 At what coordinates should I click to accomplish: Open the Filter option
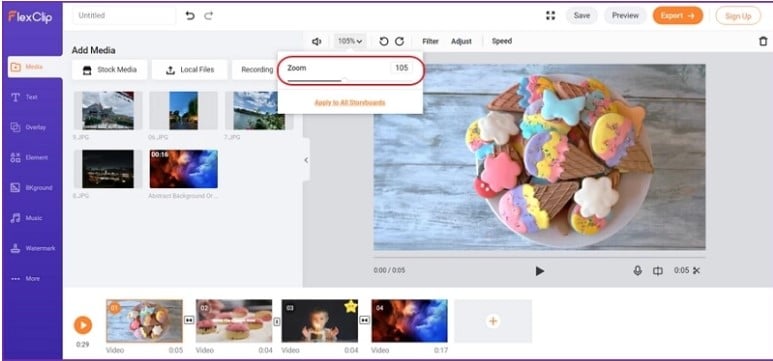(x=430, y=41)
